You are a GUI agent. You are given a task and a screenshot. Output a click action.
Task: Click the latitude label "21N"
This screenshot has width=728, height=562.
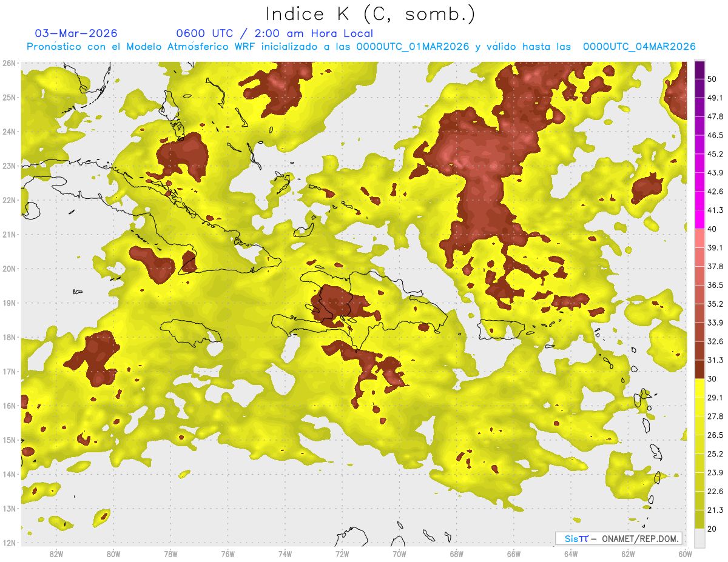(9, 235)
